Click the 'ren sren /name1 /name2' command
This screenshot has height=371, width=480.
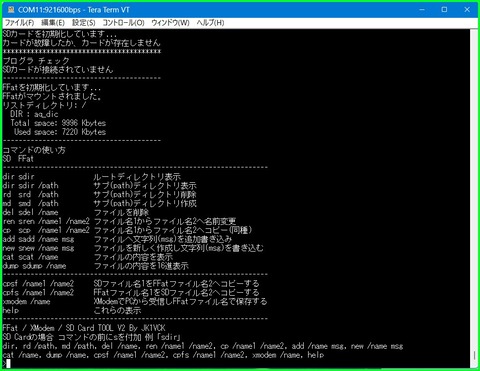pos(46,221)
